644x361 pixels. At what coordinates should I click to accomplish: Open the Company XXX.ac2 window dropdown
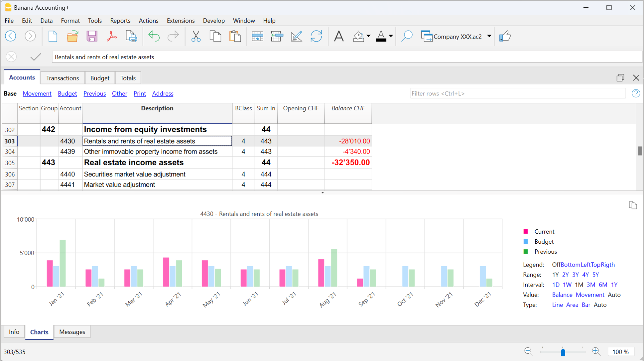tap(489, 36)
